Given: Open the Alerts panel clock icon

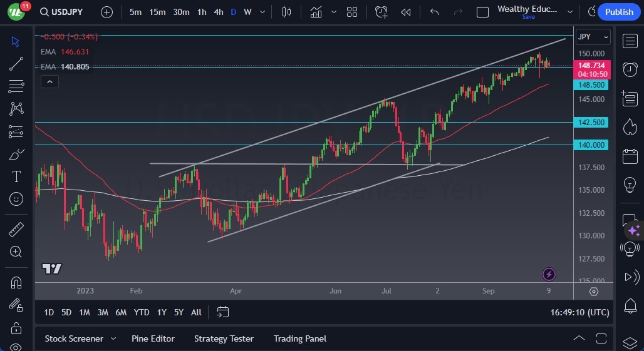Looking at the screenshot, I should [630, 69].
